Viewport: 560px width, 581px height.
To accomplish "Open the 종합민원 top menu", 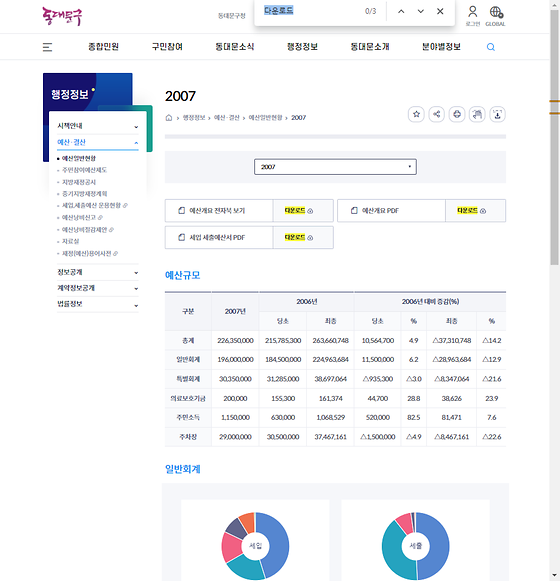I will 103,47.
